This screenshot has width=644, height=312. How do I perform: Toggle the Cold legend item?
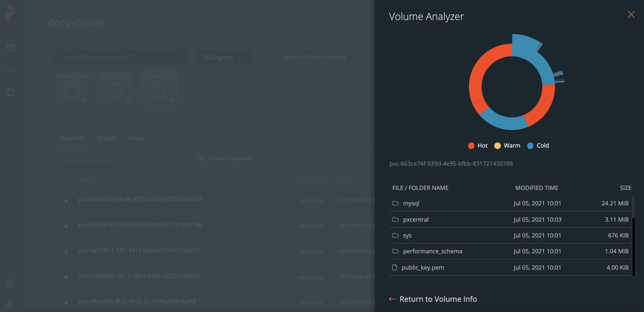[x=538, y=146]
